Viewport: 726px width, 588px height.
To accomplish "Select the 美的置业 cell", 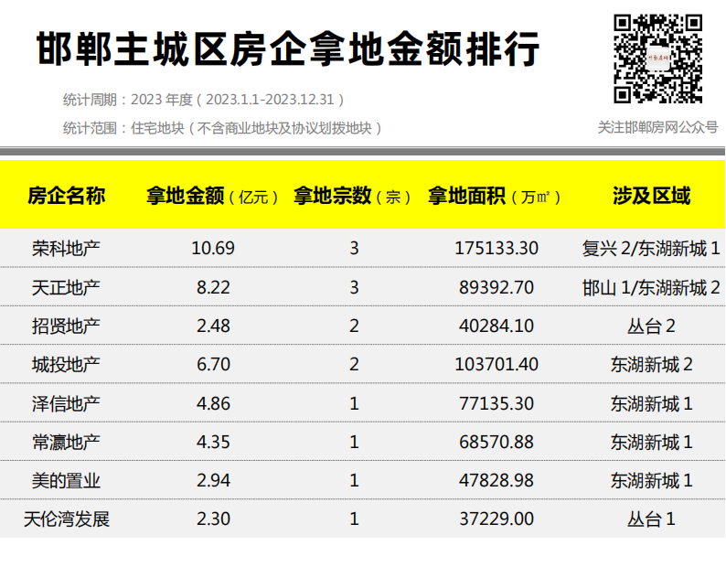I will coord(66,481).
